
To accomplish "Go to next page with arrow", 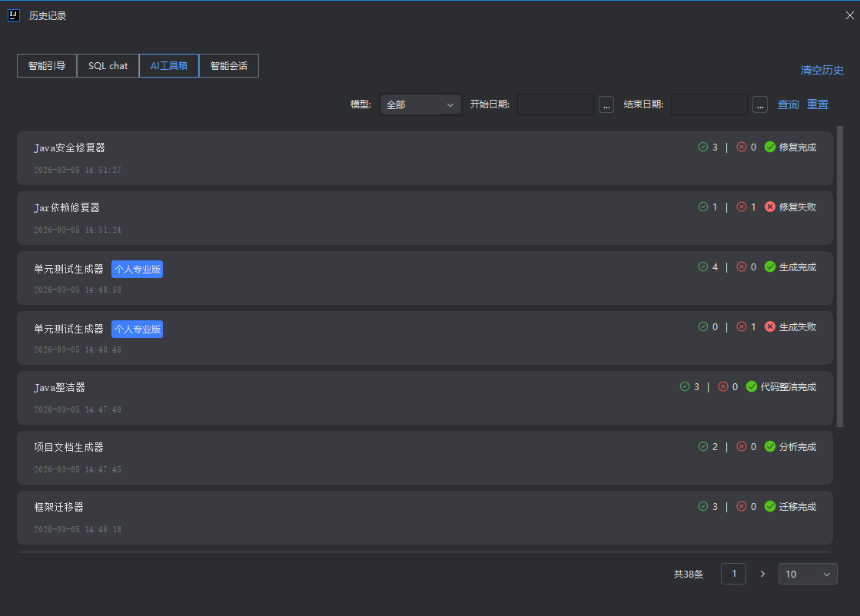I will click(x=762, y=574).
